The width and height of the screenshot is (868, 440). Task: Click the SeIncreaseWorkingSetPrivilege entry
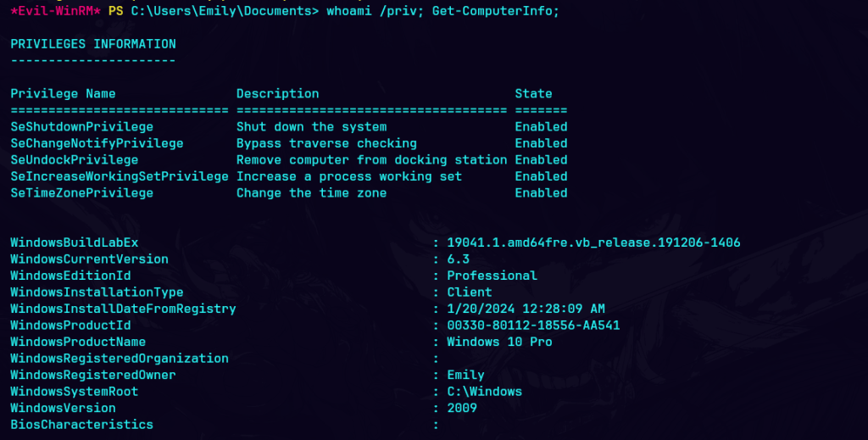tap(119, 176)
